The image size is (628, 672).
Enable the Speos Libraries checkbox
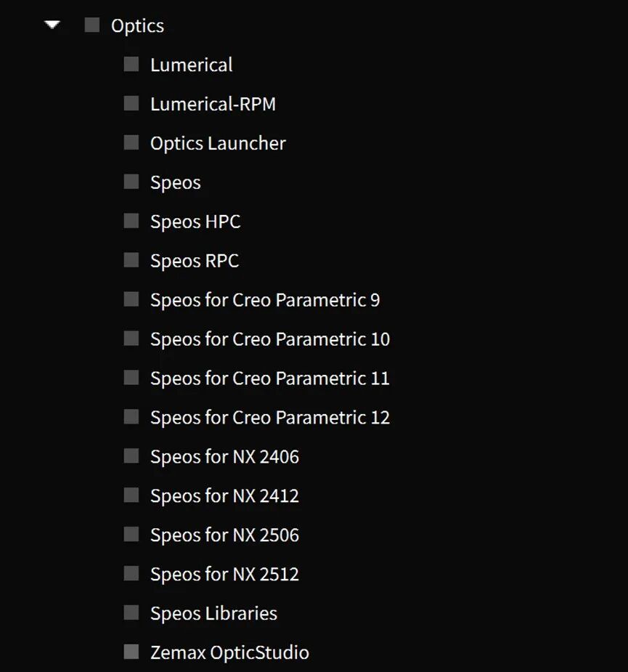(131, 612)
